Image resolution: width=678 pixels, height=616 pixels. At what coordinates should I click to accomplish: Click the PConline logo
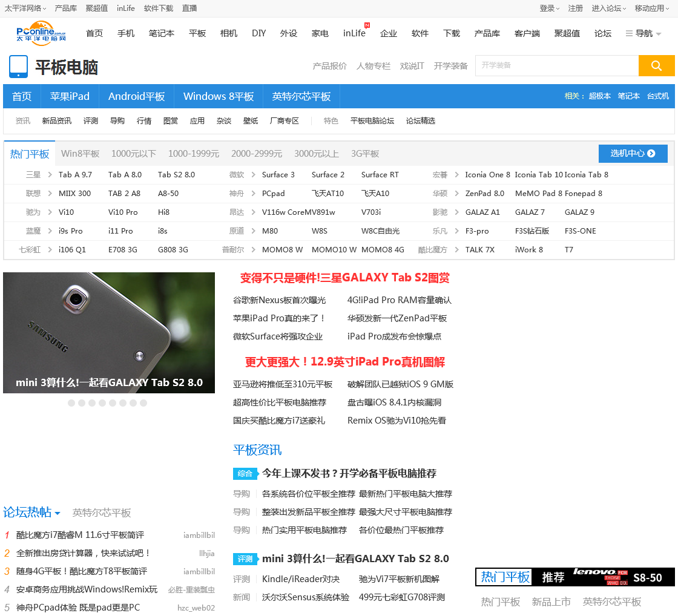(x=41, y=33)
